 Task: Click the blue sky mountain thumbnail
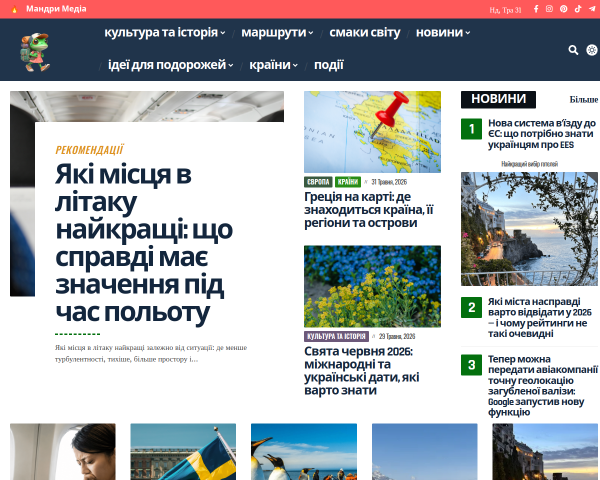point(425,452)
